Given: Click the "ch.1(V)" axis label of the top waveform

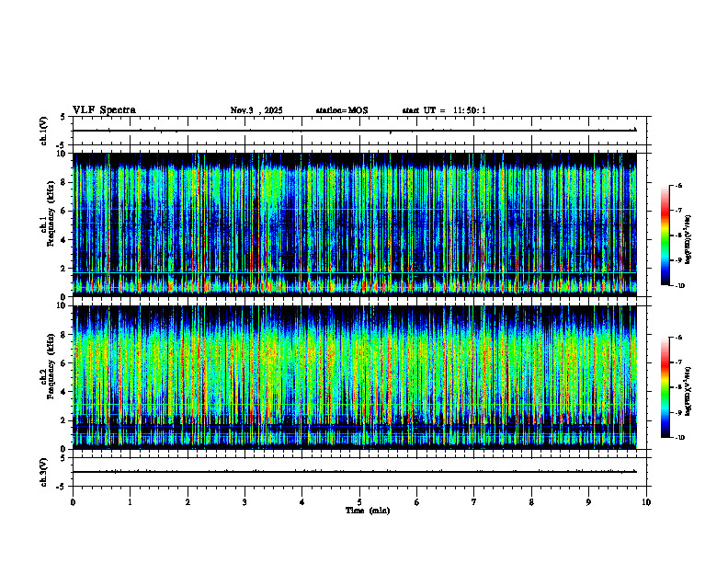Looking at the screenshot, I should 44,131.
